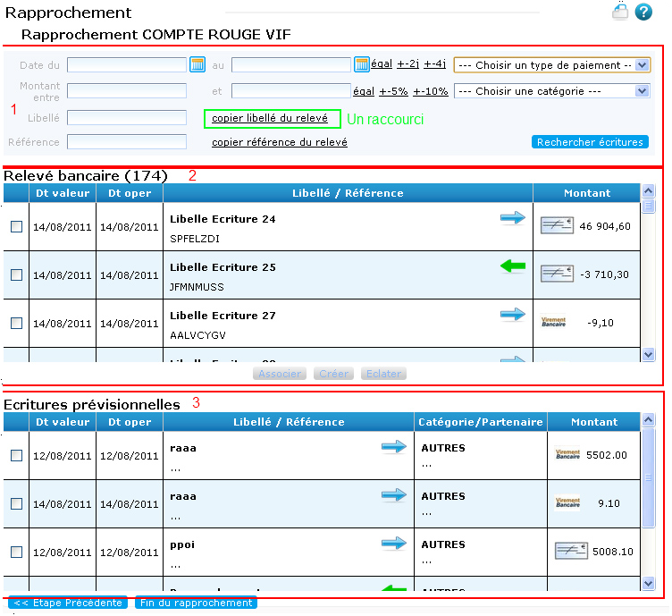Click the blue arrow on Libelle Ecriture 27
This screenshot has height=616, width=672.
[513, 315]
